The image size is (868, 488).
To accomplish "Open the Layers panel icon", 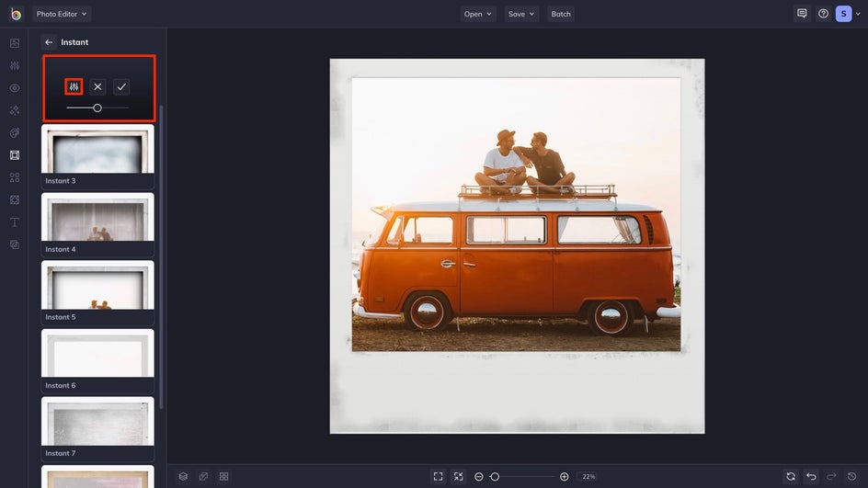I will click(x=183, y=476).
